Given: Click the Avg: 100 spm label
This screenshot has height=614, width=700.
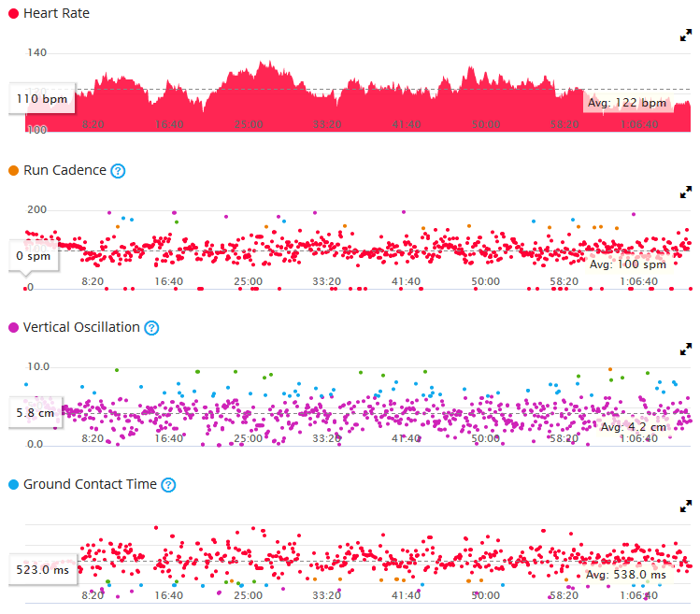Looking at the screenshot, I should [628, 264].
